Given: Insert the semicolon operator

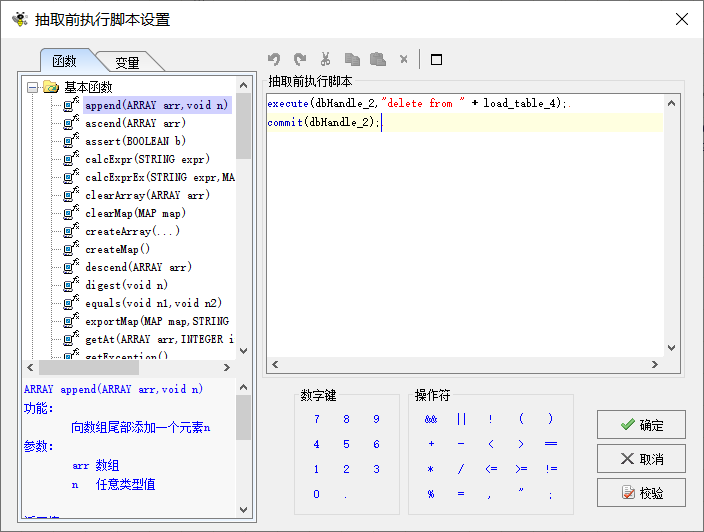Looking at the screenshot, I should 550,495.
